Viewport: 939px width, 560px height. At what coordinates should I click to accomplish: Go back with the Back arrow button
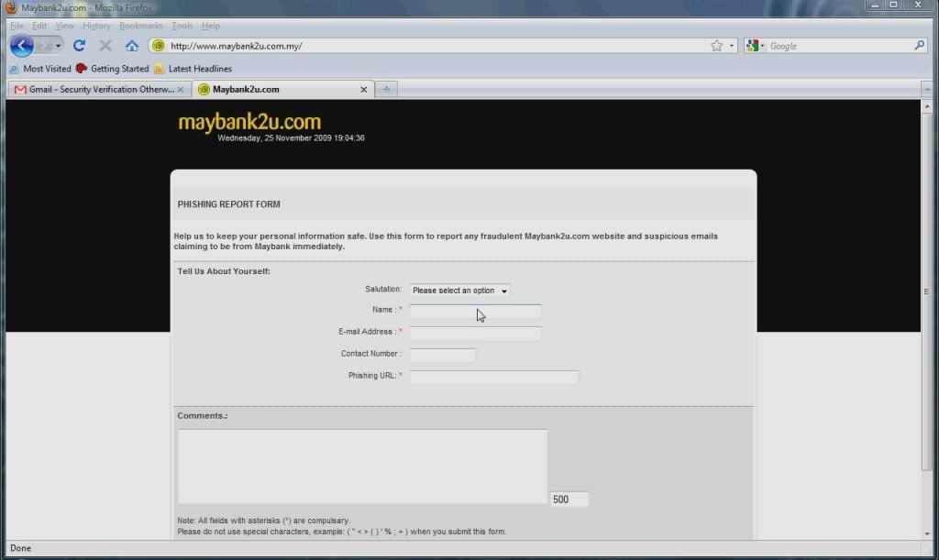click(x=22, y=46)
